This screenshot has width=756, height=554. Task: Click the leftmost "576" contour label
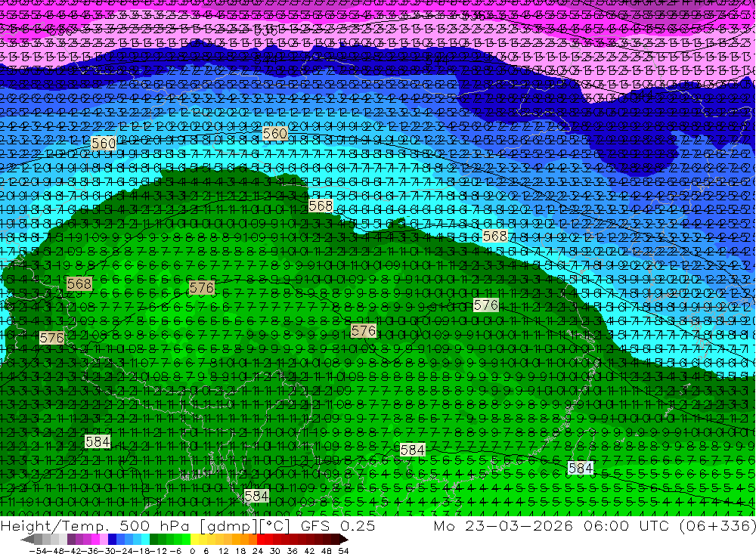(x=51, y=338)
